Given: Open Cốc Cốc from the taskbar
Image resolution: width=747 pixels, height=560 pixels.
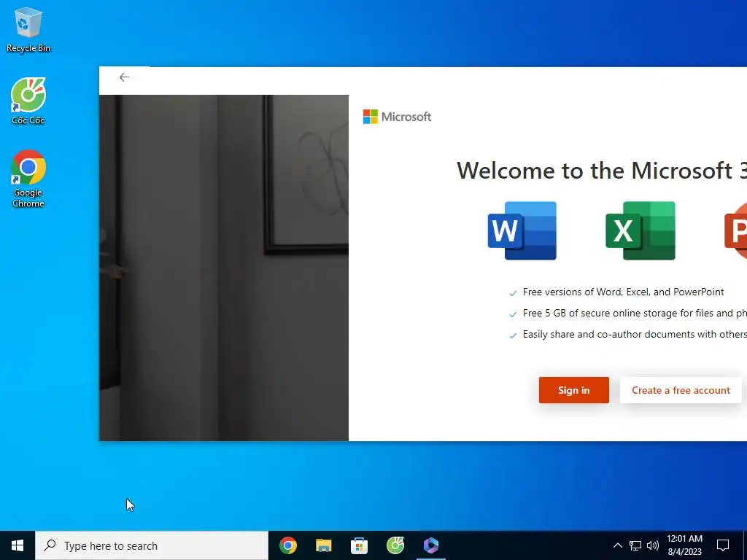Looking at the screenshot, I should (x=395, y=545).
